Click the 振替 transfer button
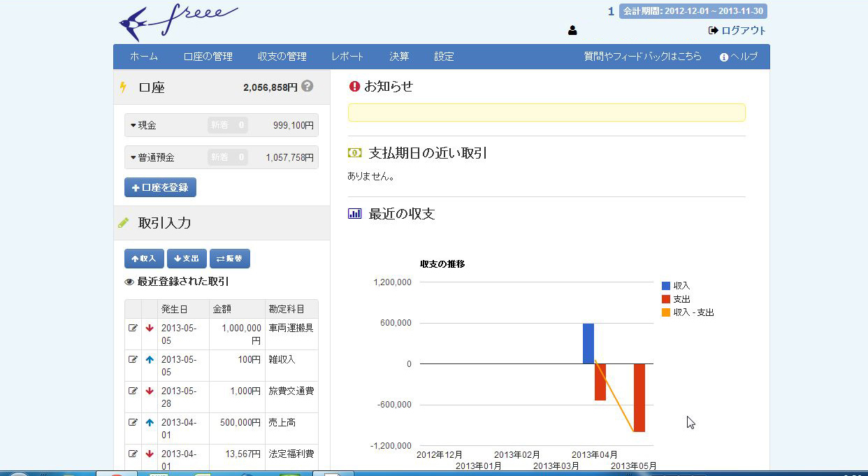This screenshot has height=476, width=868. coord(230,259)
